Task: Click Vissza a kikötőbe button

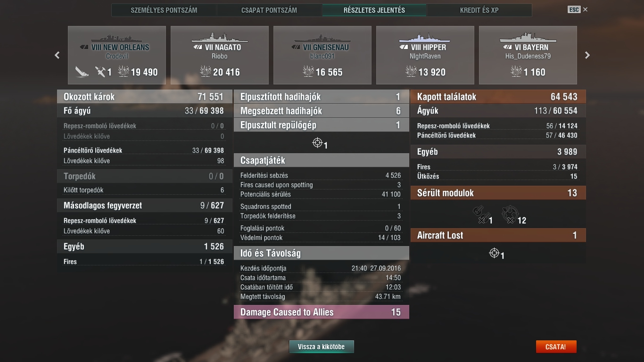Action: tap(322, 346)
